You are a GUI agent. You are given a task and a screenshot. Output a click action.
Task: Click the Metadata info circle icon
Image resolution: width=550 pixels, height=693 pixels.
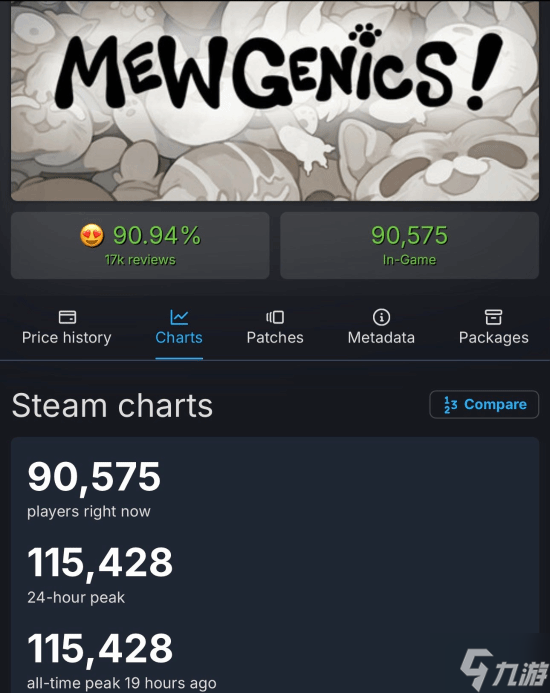(381, 317)
